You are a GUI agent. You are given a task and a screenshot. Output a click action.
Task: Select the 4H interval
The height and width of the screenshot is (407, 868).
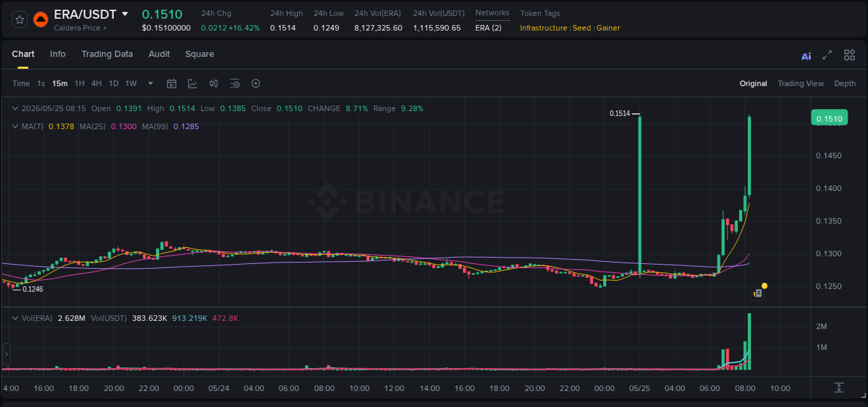pos(97,83)
